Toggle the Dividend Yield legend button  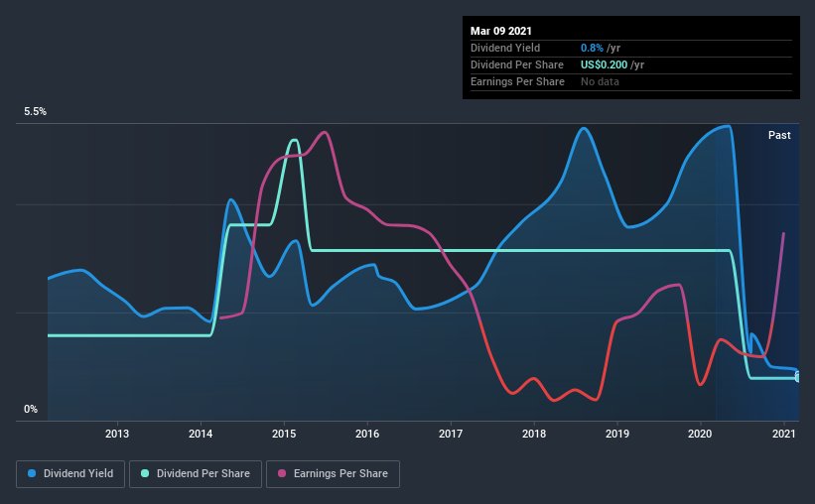click(x=70, y=474)
